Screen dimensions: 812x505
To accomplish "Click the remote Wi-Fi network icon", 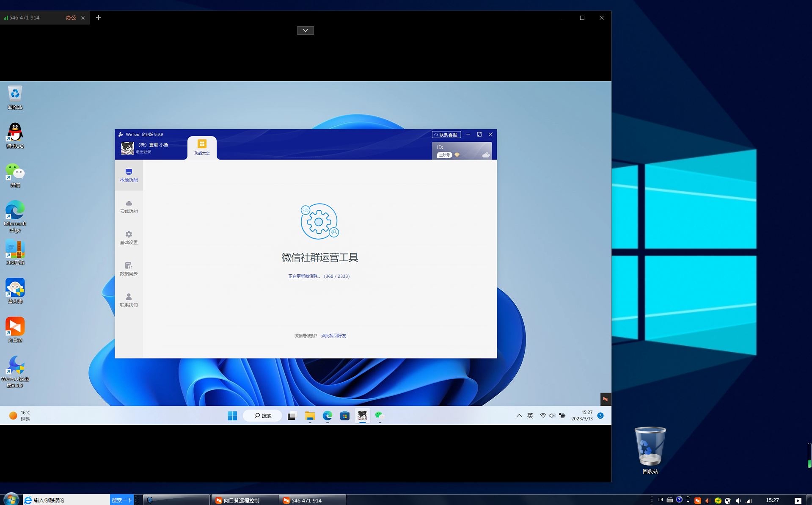I will click(x=543, y=416).
